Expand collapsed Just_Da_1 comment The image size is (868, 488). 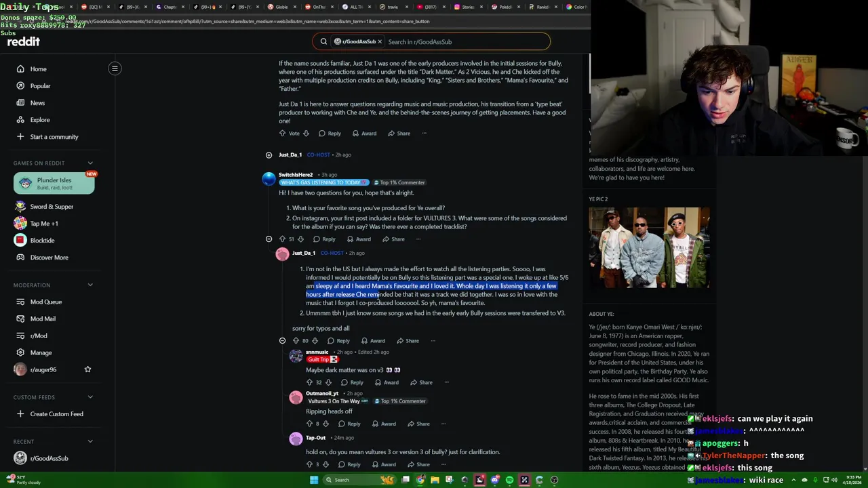click(269, 155)
